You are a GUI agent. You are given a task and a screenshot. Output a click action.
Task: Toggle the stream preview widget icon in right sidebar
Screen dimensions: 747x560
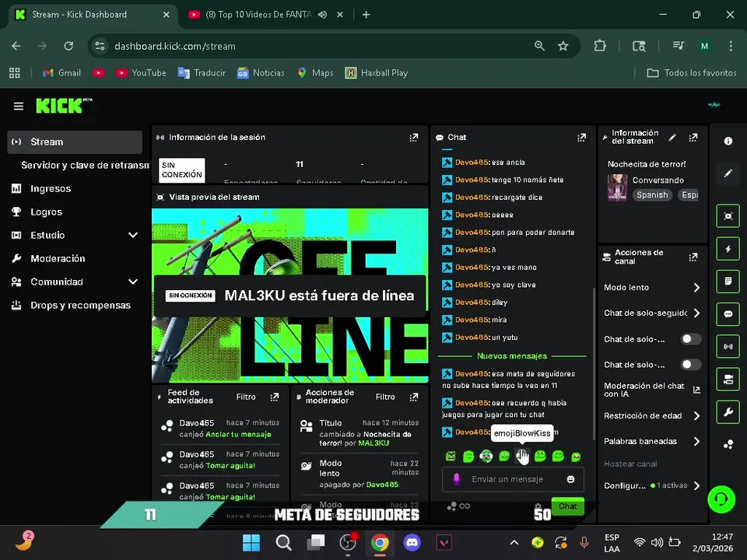[x=728, y=216]
